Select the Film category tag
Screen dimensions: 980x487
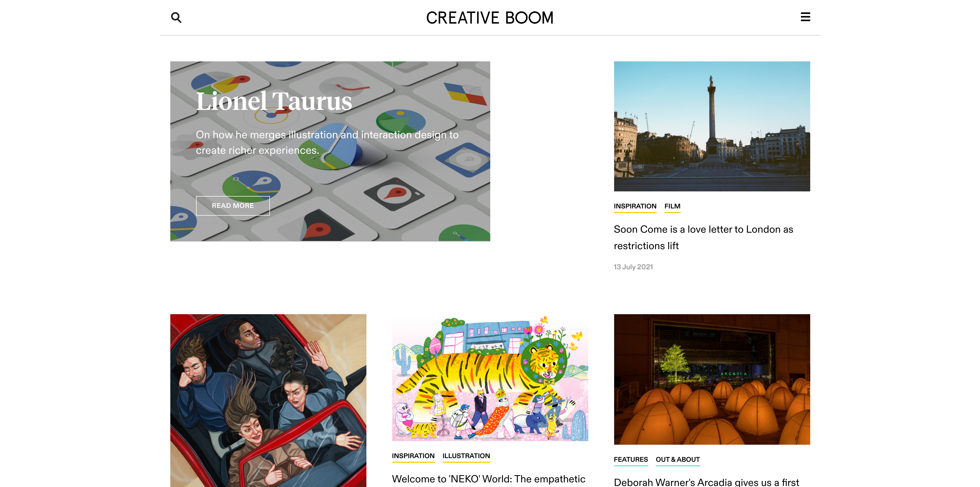pyautogui.click(x=672, y=206)
